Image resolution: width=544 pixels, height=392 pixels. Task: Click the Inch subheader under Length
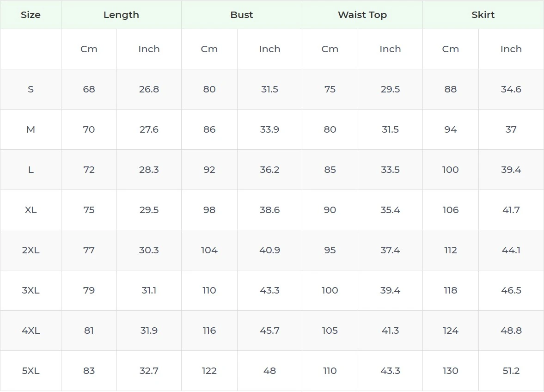coord(149,49)
